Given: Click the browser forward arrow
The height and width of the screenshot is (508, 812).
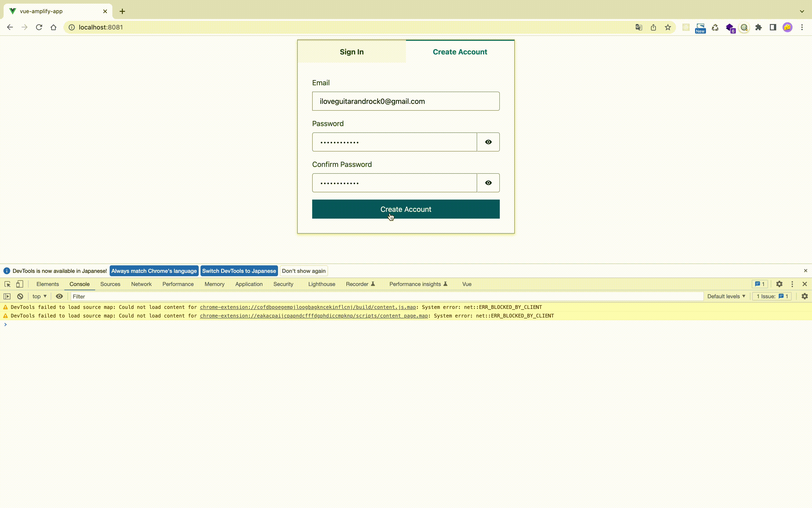Looking at the screenshot, I should point(24,27).
